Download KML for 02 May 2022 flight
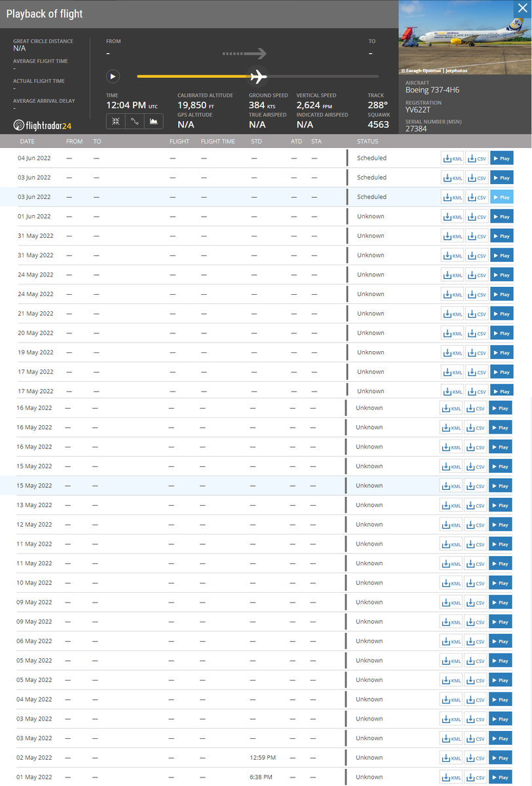This screenshot has height=786, width=532. [451, 758]
